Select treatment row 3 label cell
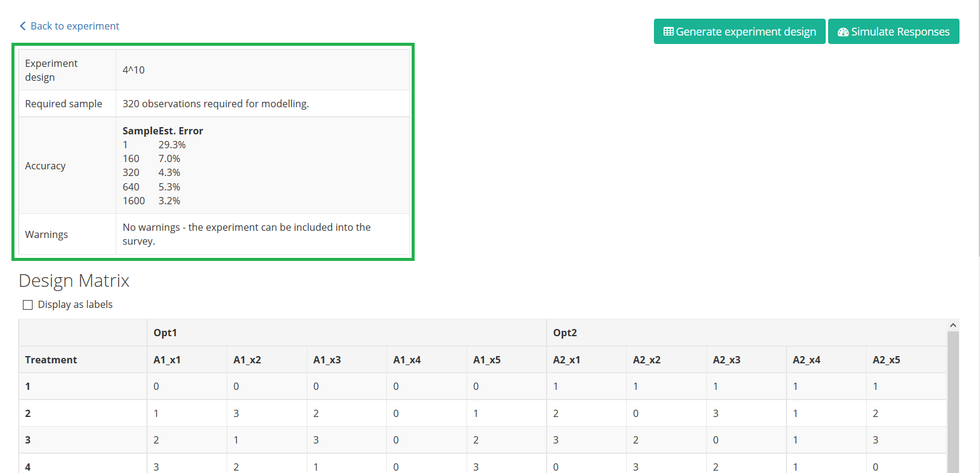This screenshot has height=473, width=980. (x=28, y=440)
